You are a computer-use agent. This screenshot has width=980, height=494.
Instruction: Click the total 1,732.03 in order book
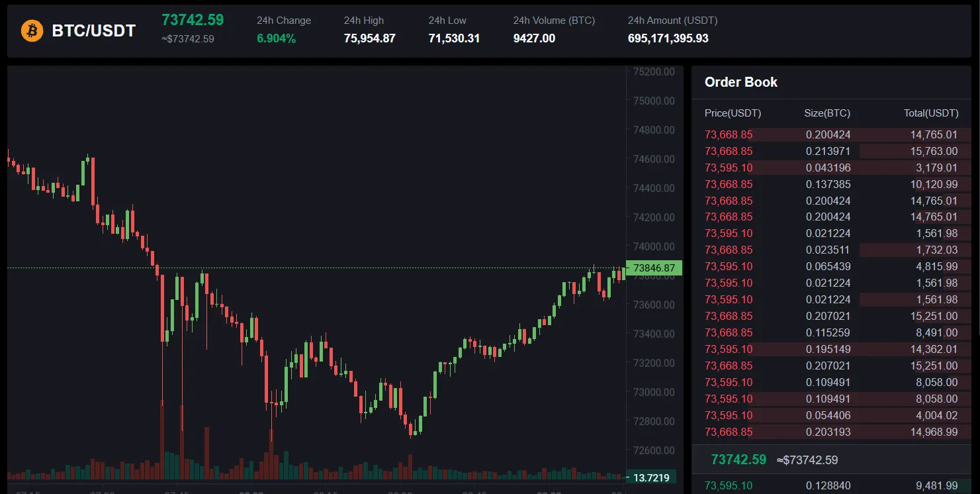click(937, 250)
